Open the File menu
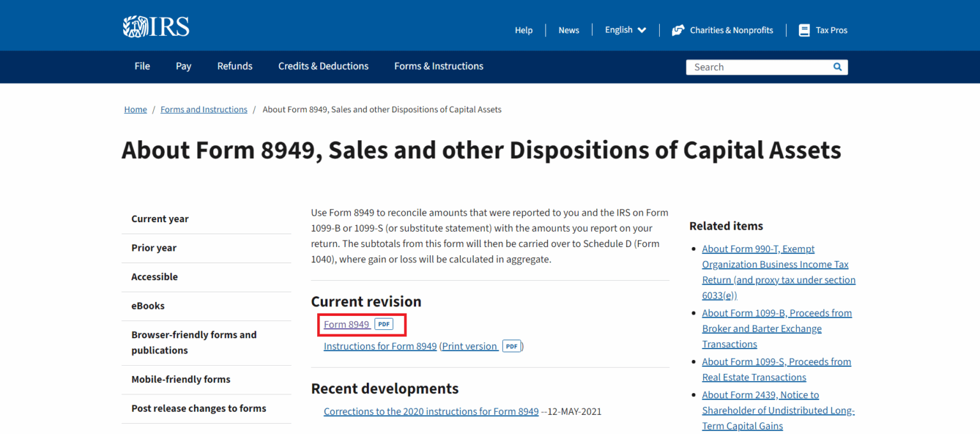The image size is (980, 434). click(x=142, y=66)
